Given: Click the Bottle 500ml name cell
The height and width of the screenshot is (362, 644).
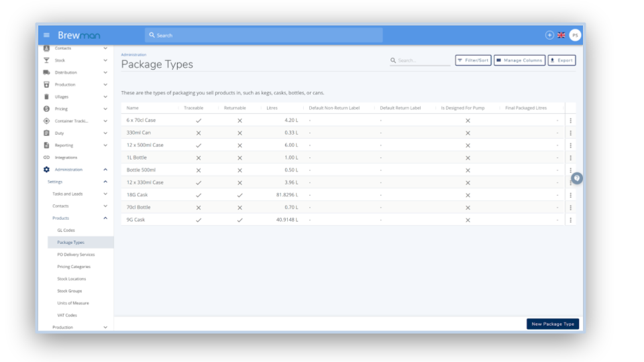Looking at the screenshot, I should coord(141,170).
